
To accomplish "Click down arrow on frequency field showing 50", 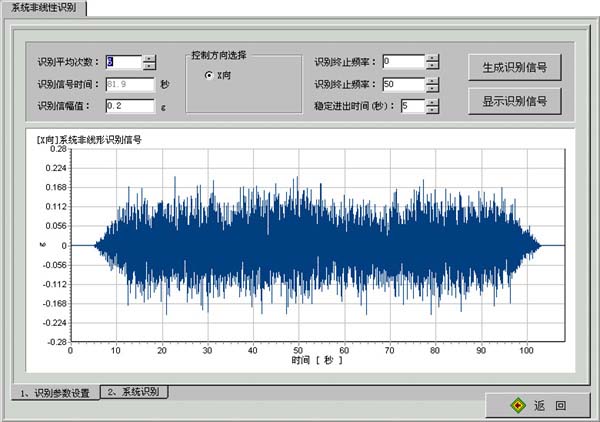I will coord(431,87).
